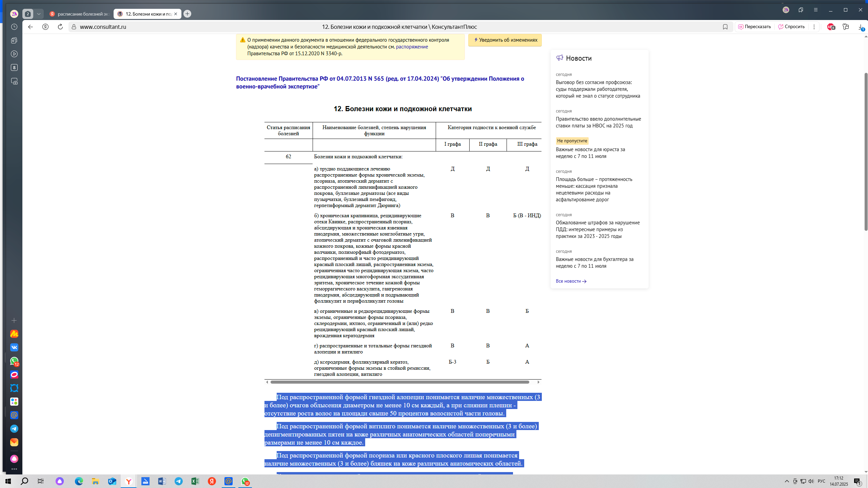Switch to the 'расписание болезней' tab
This screenshot has width=868, height=488.
coord(80,14)
